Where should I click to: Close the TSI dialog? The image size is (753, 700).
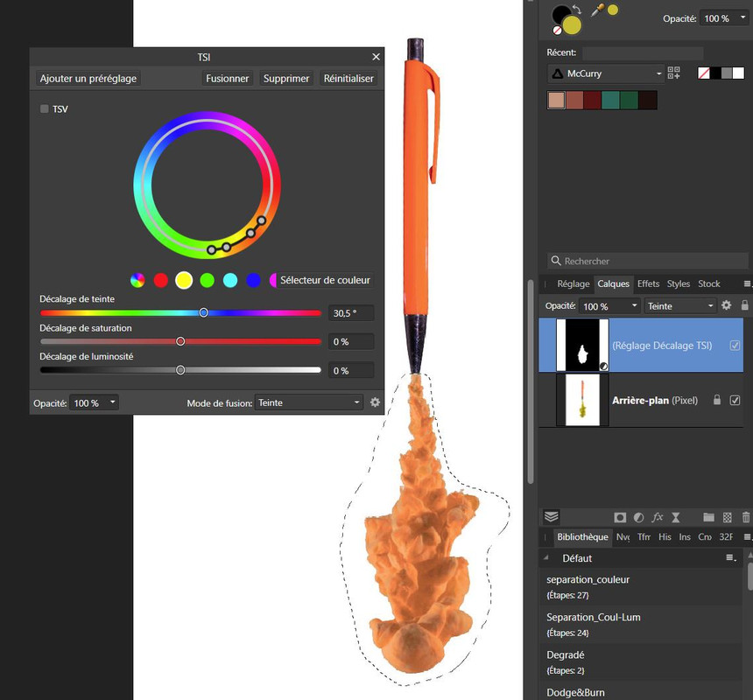pyautogui.click(x=376, y=57)
